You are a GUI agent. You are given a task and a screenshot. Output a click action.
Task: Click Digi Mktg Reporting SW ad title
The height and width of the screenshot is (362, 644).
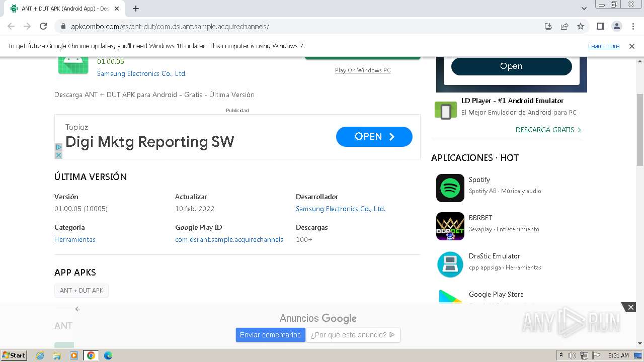pyautogui.click(x=150, y=142)
